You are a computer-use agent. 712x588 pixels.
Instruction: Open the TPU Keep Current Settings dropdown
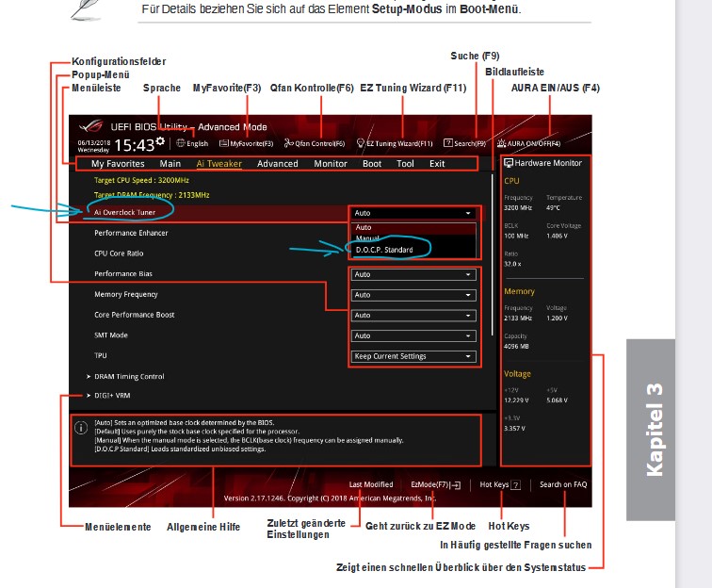pyautogui.click(x=413, y=356)
